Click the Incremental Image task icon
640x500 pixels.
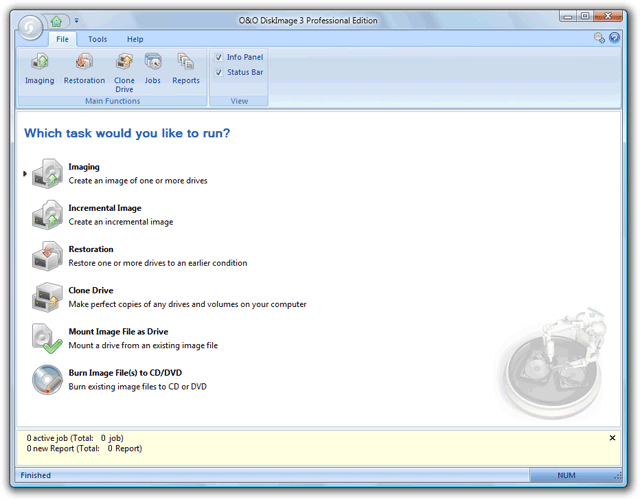(47, 215)
